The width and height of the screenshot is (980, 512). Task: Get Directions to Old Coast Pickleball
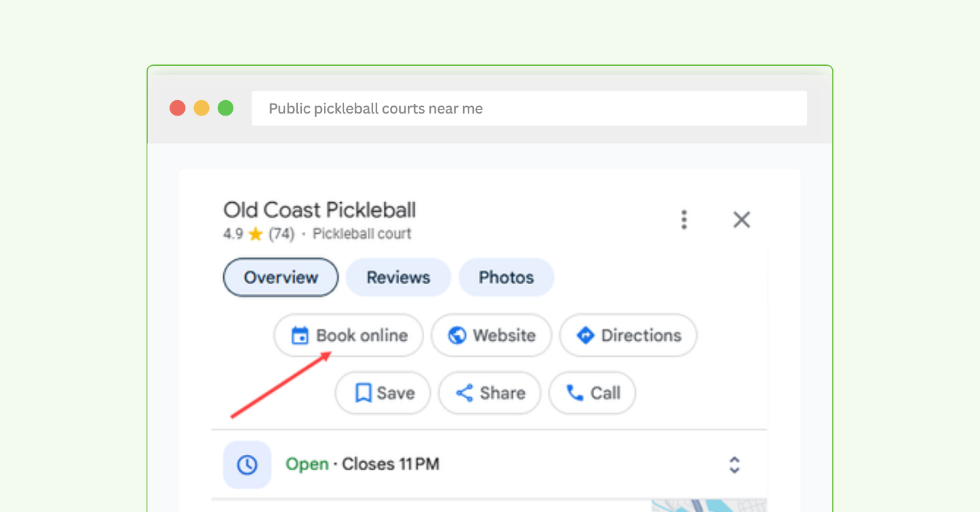[x=628, y=335]
